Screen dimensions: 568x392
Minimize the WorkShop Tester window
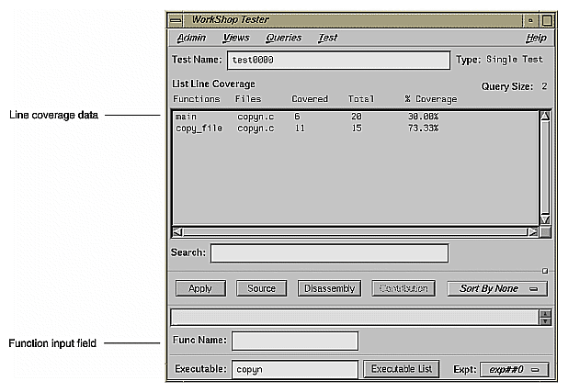530,20
